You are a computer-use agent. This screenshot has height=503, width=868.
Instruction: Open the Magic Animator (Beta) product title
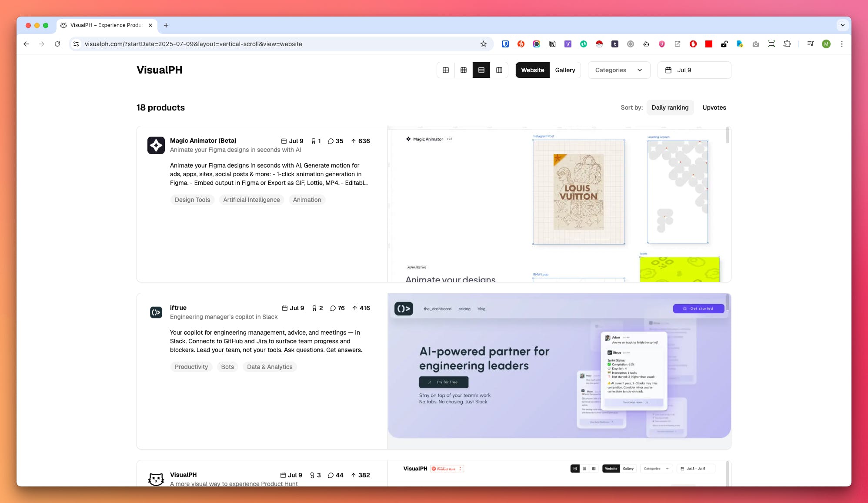click(203, 141)
